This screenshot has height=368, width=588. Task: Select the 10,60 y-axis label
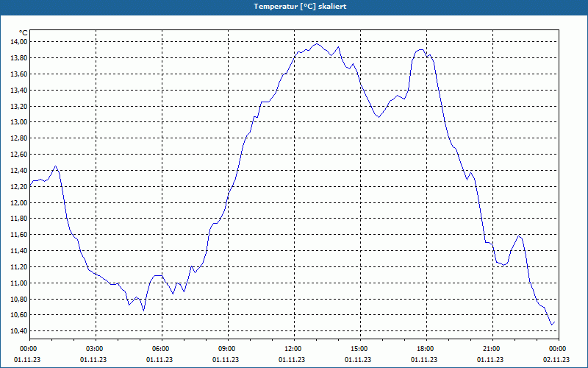(x=18, y=315)
